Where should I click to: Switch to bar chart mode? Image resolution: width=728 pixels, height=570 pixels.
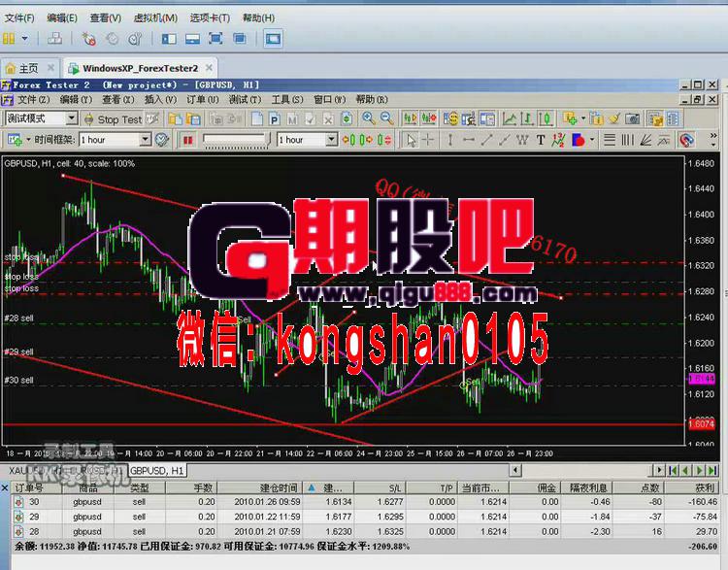click(x=527, y=118)
